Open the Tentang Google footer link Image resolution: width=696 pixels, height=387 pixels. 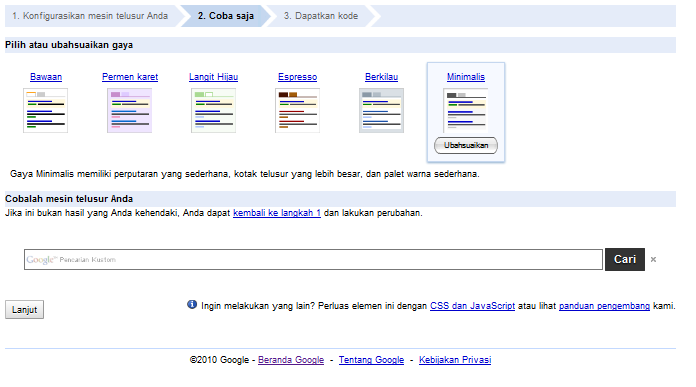pyautogui.click(x=371, y=360)
